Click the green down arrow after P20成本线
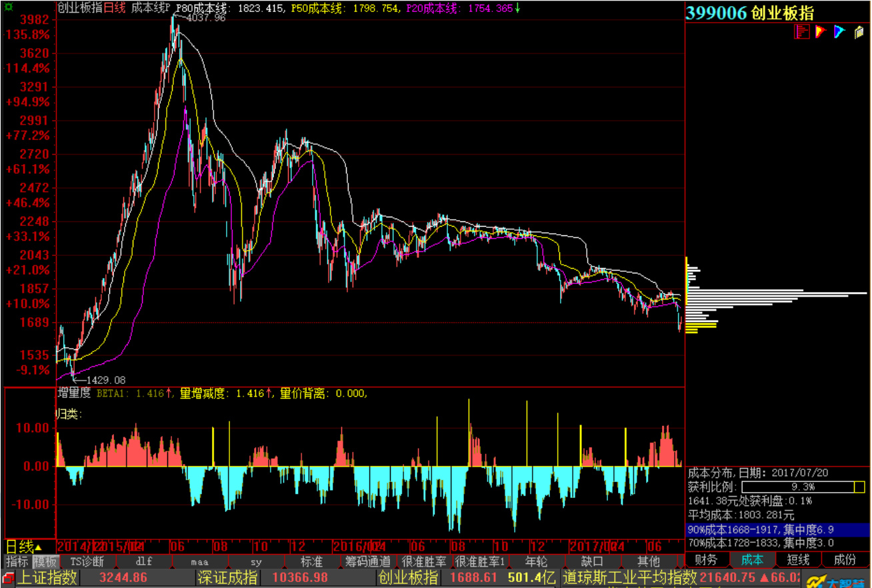 pos(517,8)
